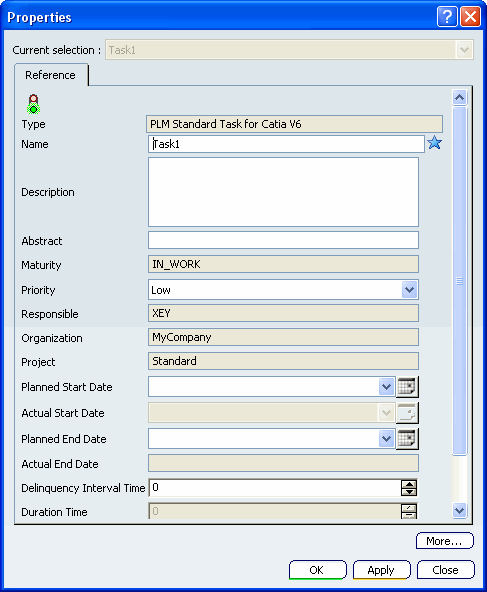The width and height of the screenshot is (487, 592).
Task: Click the OK button
Action: 317,570
